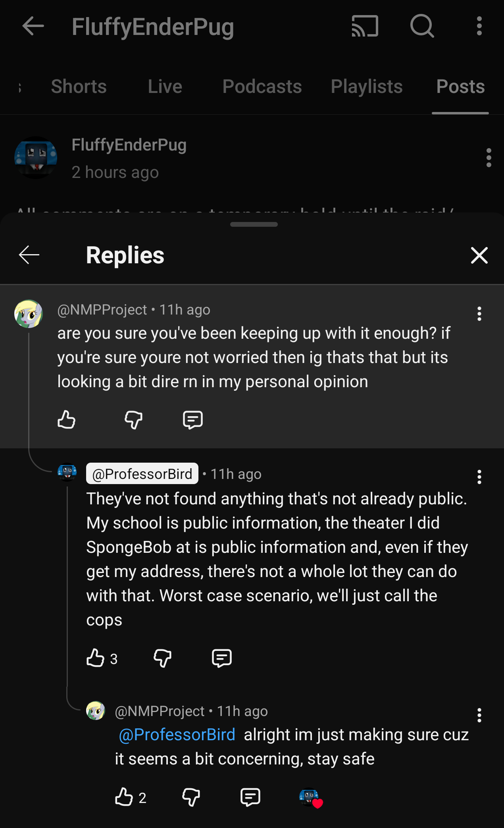Close the Replies panel
Image resolution: width=504 pixels, height=828 pixels.
pos(479,255)
